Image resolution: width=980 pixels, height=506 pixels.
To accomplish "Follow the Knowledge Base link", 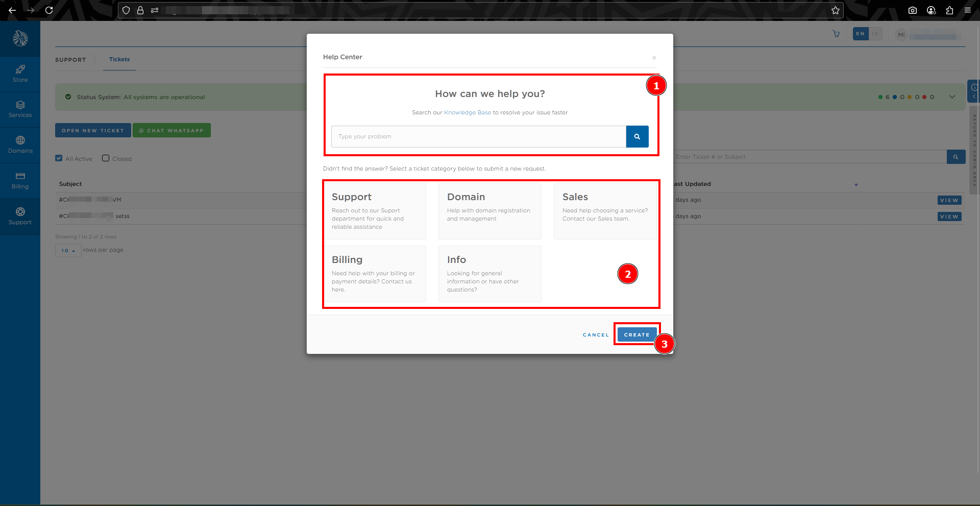I will tap(467, 113).
